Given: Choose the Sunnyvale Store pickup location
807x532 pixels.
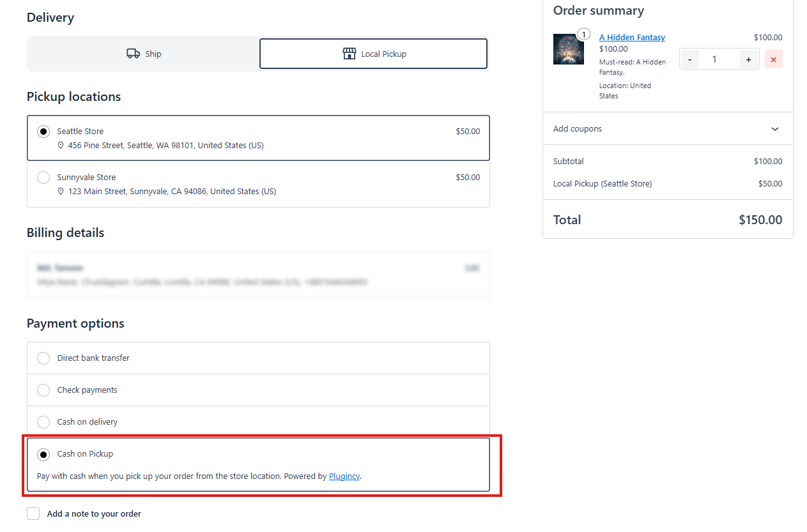Looking at the screenshot, I should coord(43,178).
